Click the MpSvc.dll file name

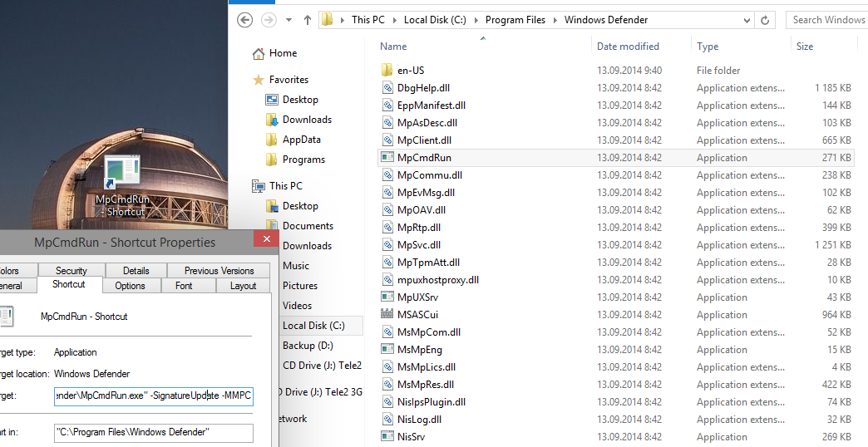pyautogui.click(x=418, y=244)
